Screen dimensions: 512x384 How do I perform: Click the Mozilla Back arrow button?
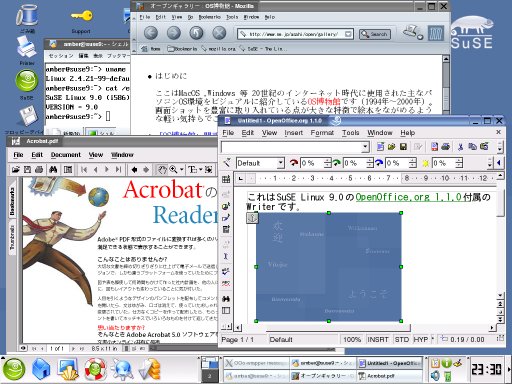pos(151,33)
